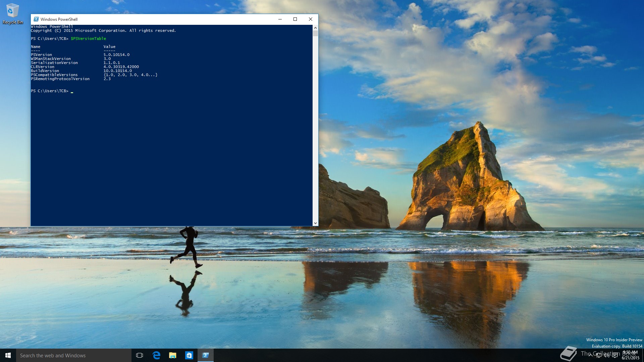The image size is (644, 362).
Task: Open the Recycle Bin desktop icon
Action: pyautogui.click(x=12, y=14)
